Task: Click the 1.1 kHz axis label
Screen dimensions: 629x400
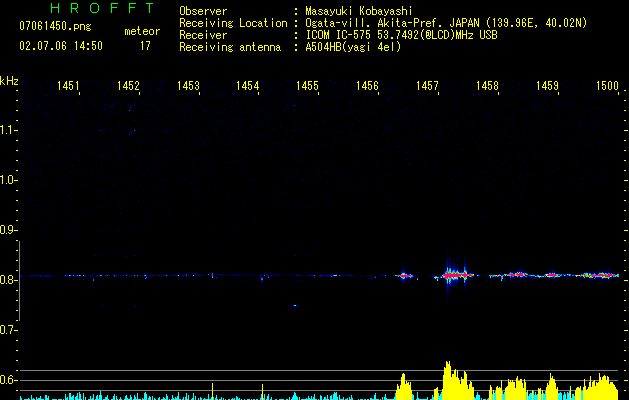Action: click(x=8, y=130)
